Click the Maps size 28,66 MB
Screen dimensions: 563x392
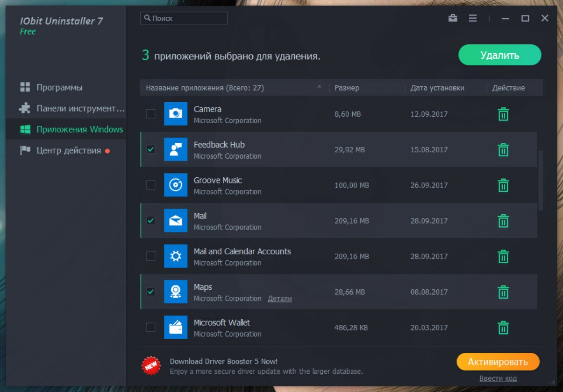[349, 292]
